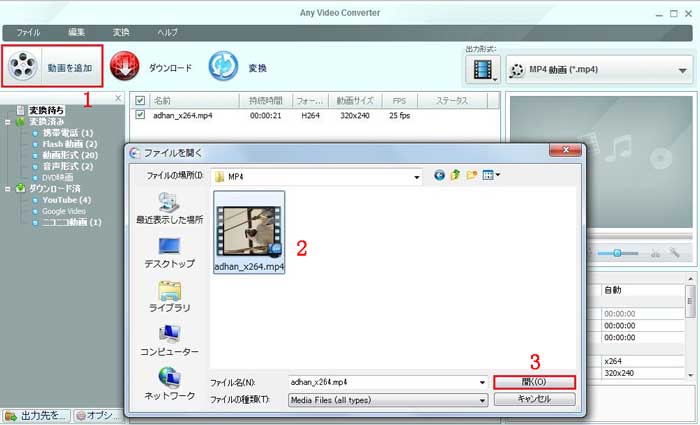Viewport: 700px width, 425px height.
Task: Go to コンピューター in places bar
Action: [x=169, y=340]
